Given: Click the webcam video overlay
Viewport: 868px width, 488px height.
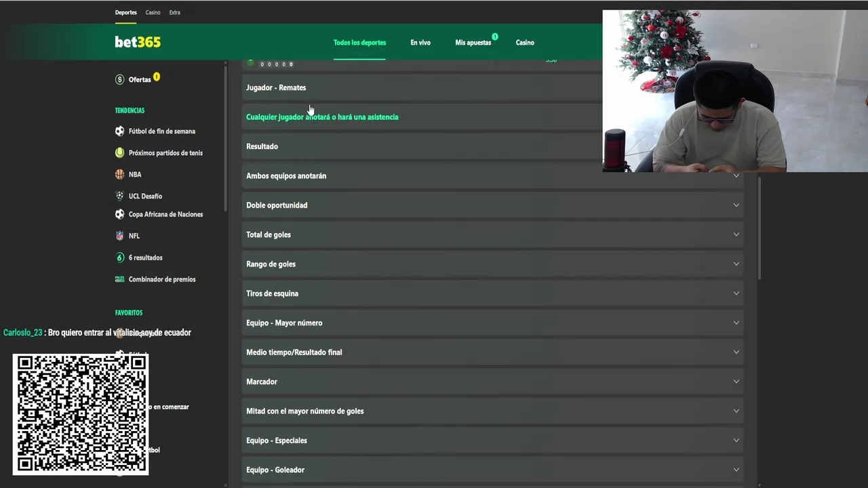Looking at the screenshot, I should (735, 91).
